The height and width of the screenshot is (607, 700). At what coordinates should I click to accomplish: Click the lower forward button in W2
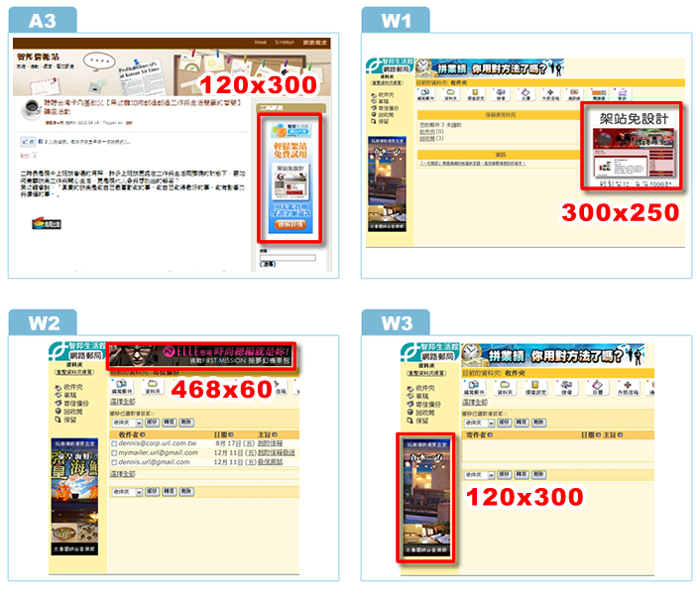(x=170, y=492)
